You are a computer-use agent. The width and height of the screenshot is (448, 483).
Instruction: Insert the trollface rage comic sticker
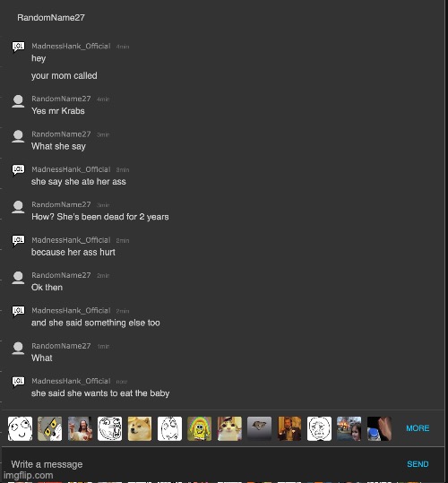(109, 428)
